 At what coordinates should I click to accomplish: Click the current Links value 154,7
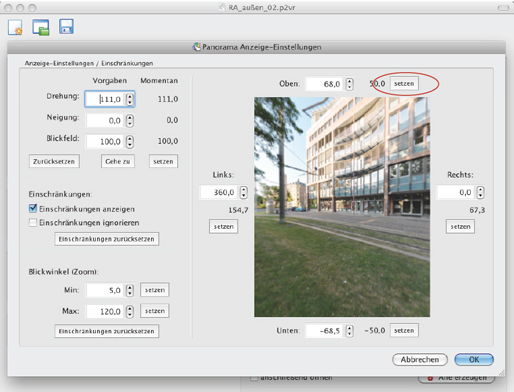pyautogui.click(x=238, y=210)
